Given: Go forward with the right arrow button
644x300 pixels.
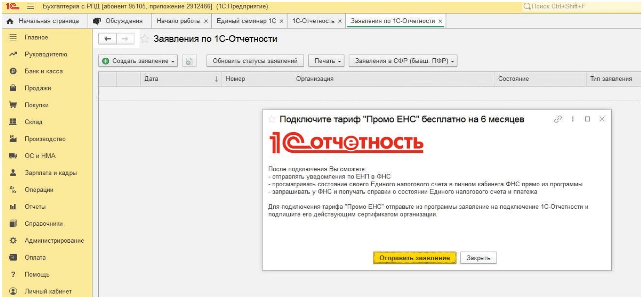Looking at the screenshot, I should pyautogui.click(x=124, y=39).
